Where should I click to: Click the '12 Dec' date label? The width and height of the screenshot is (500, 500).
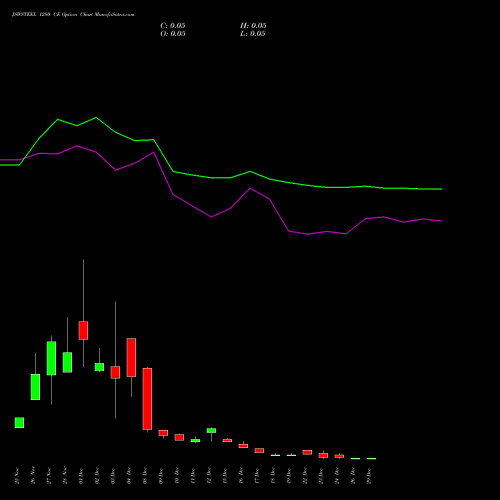pyautogui.click(x=209, y=476)
